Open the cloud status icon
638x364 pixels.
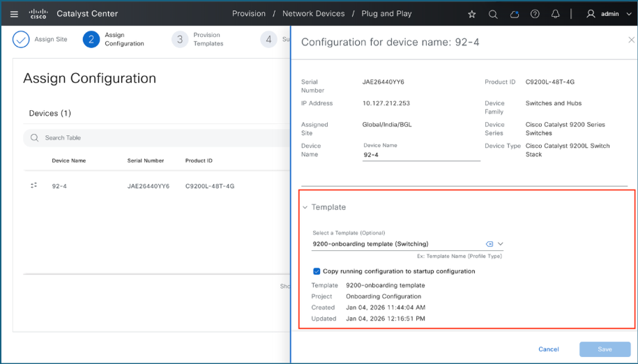[x=515, y=14]
